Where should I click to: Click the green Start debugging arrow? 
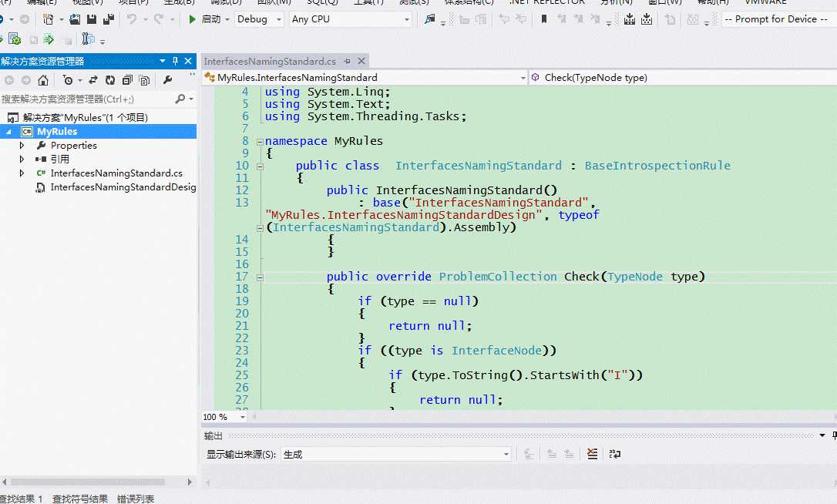[192, 20]
